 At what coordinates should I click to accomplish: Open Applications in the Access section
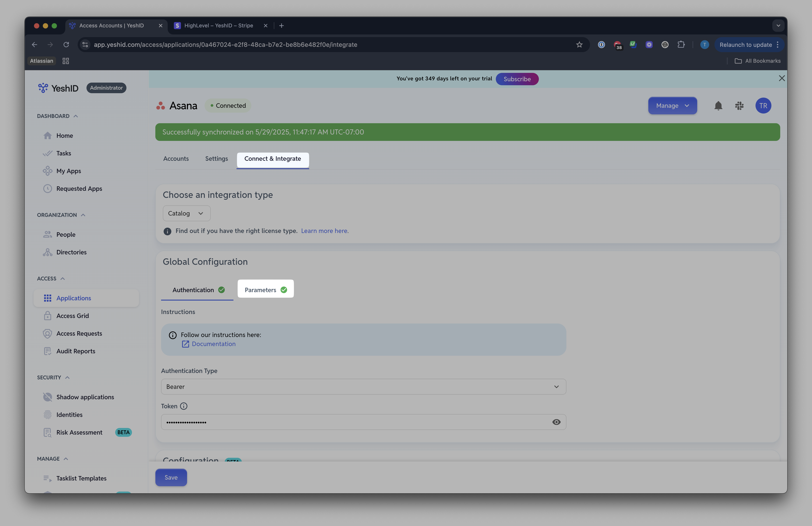click(x=86, y=298)
